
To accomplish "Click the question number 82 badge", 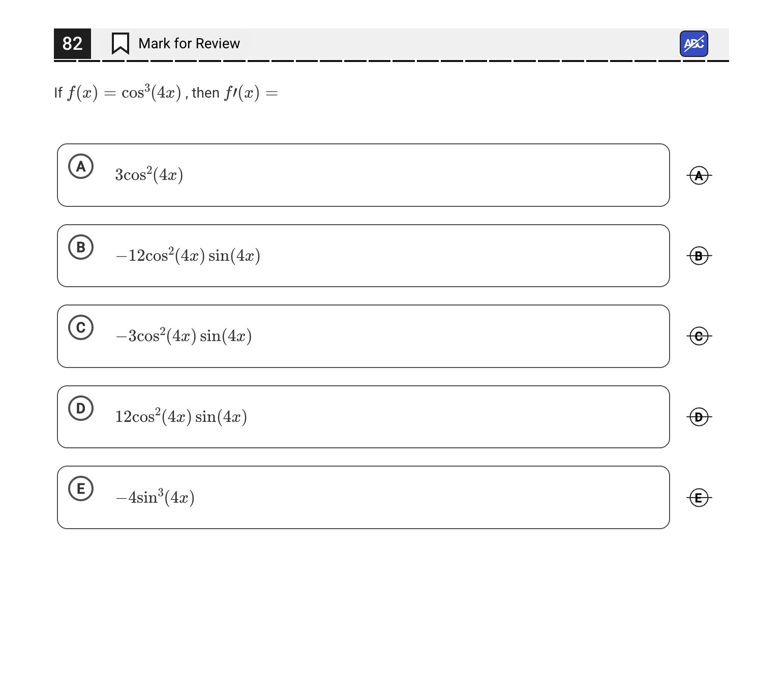I will pos(72,44).
